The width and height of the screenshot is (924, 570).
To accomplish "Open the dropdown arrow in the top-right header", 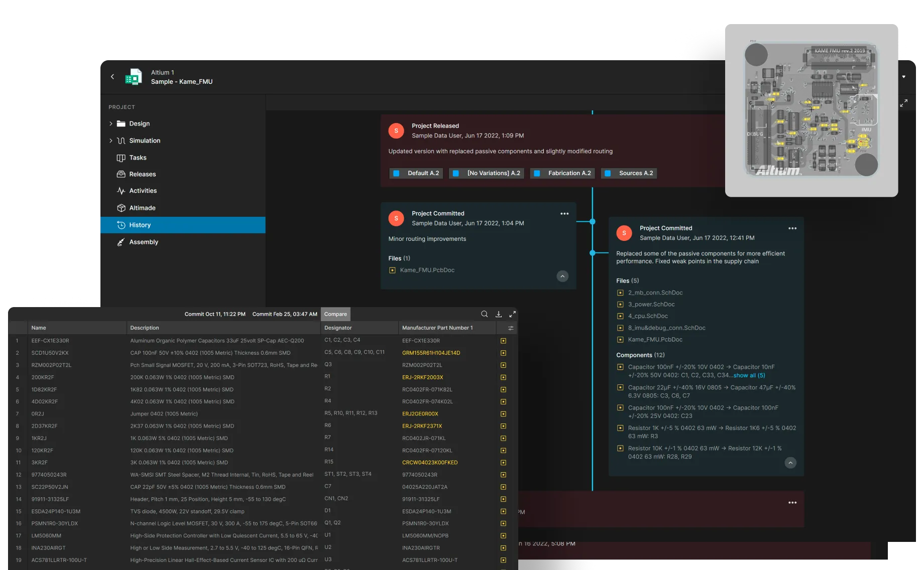I will [x=903, y=77].
